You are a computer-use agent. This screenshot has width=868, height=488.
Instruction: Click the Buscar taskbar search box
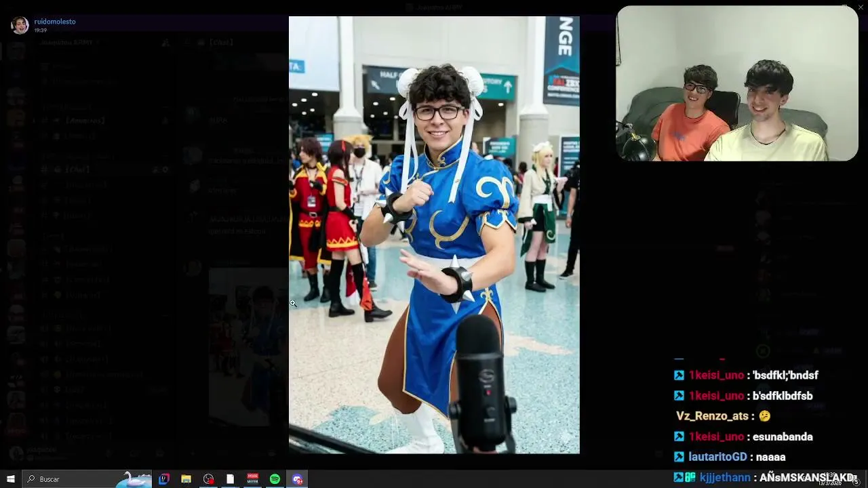(87, 479)
